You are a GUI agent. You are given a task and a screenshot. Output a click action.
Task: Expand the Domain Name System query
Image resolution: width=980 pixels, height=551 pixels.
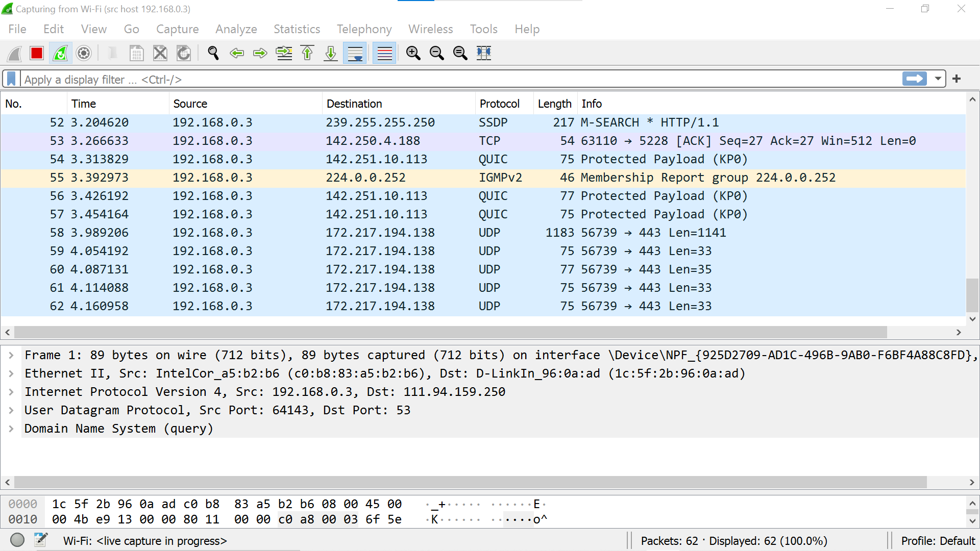[x=11, y=429]
